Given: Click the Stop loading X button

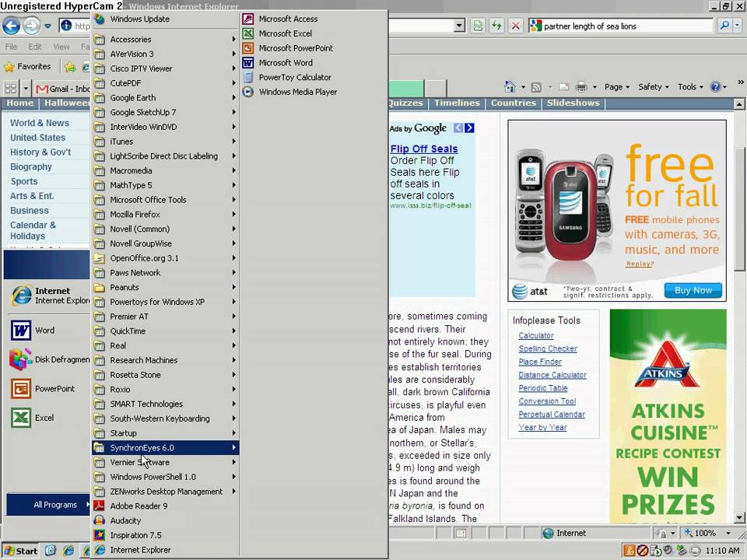Looking at the screenshot, I should 515,26.
